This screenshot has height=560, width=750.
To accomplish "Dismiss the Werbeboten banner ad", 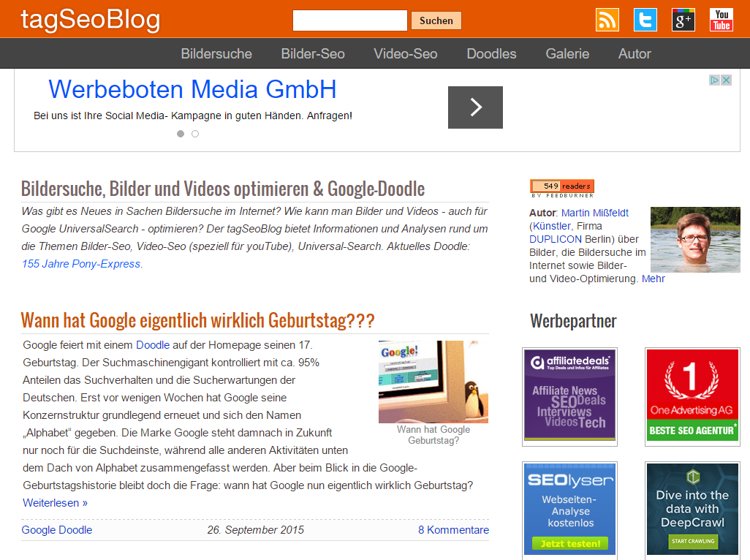I will coord(726,80).
